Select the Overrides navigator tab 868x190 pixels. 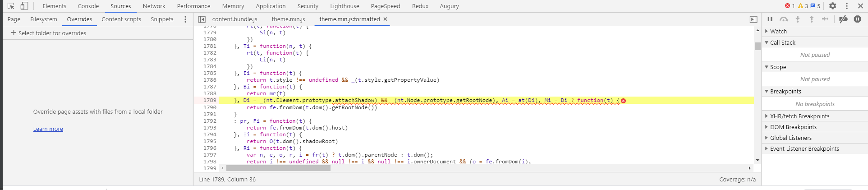pyautogui.click(x=79, y=19)
